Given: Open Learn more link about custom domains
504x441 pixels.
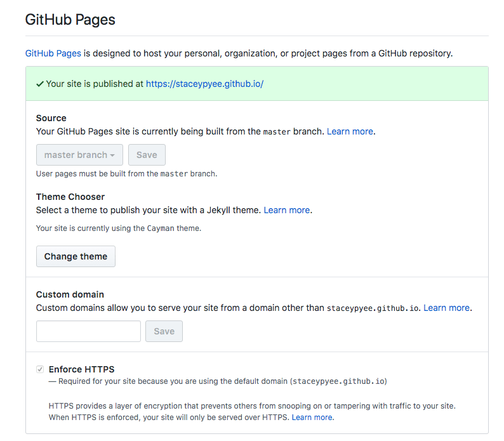Looking at the screenshot, I should [x=446, y=308].
